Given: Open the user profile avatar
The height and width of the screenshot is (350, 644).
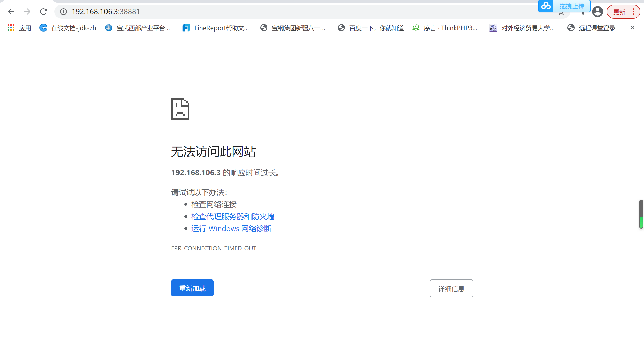Looking at the screenshot, I should coord(597,12).
